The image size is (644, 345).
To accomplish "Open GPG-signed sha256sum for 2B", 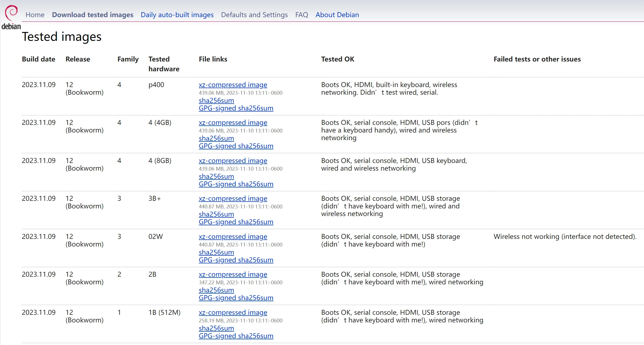I will 236,298.
